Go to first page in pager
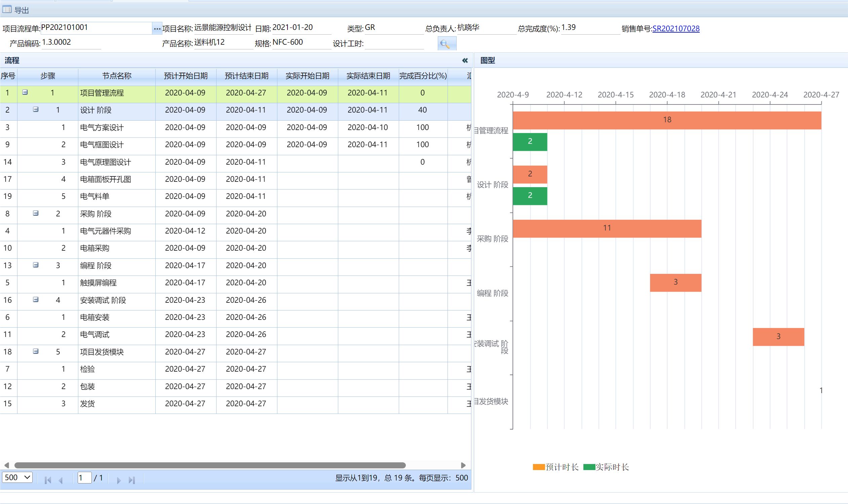The image size is (848, 504). pyautogui.click(x=48, y=480)
